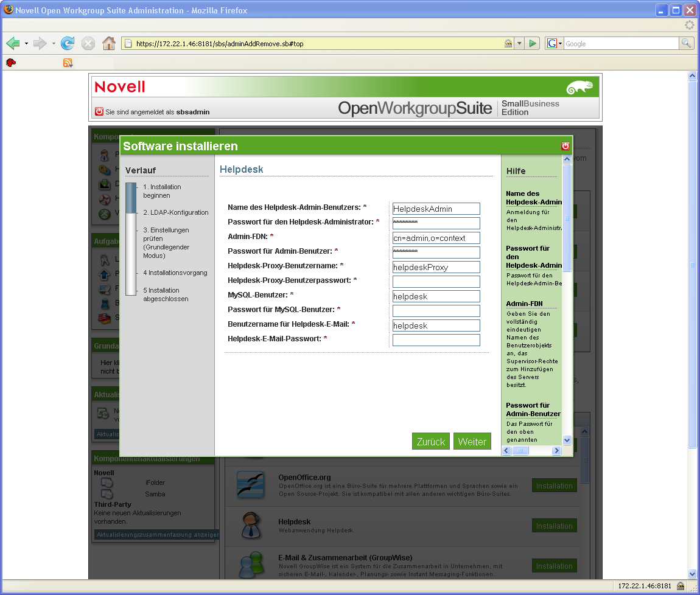The width and height of the screenshot is (700, 595).
Task: Select step '4 Installationsvorgang'
Action: click(x=175, y=273)
